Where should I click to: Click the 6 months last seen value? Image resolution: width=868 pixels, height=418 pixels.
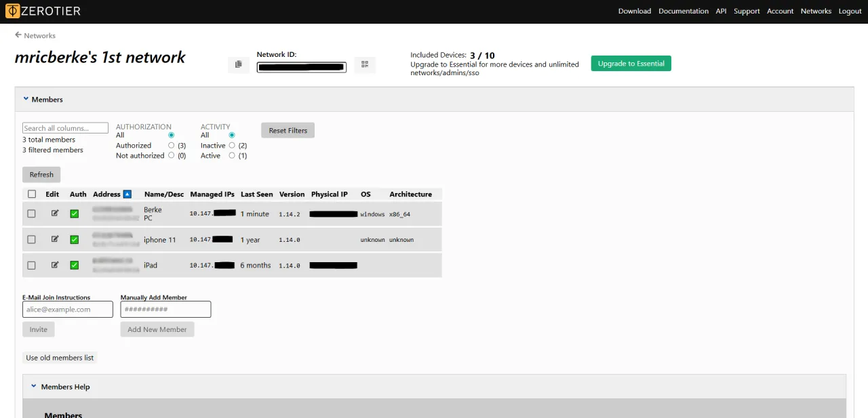point(256,266)
